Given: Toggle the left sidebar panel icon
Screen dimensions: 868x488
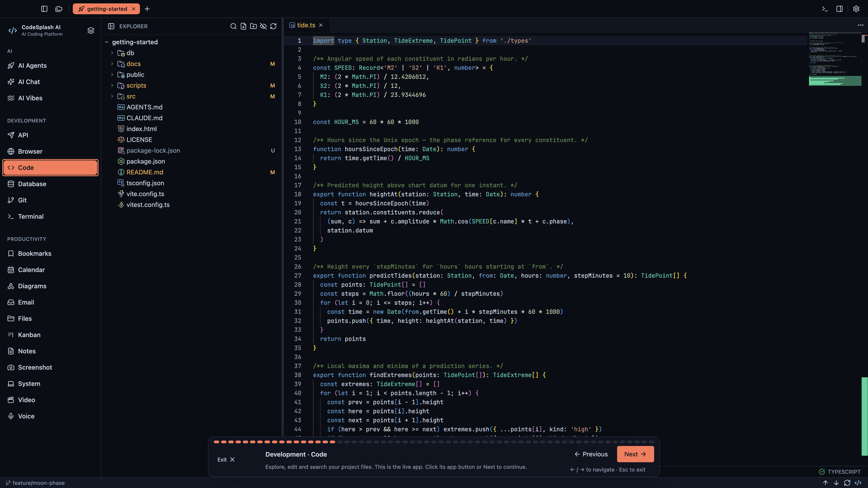Looking at the screenshot, I should click(44, 9).
